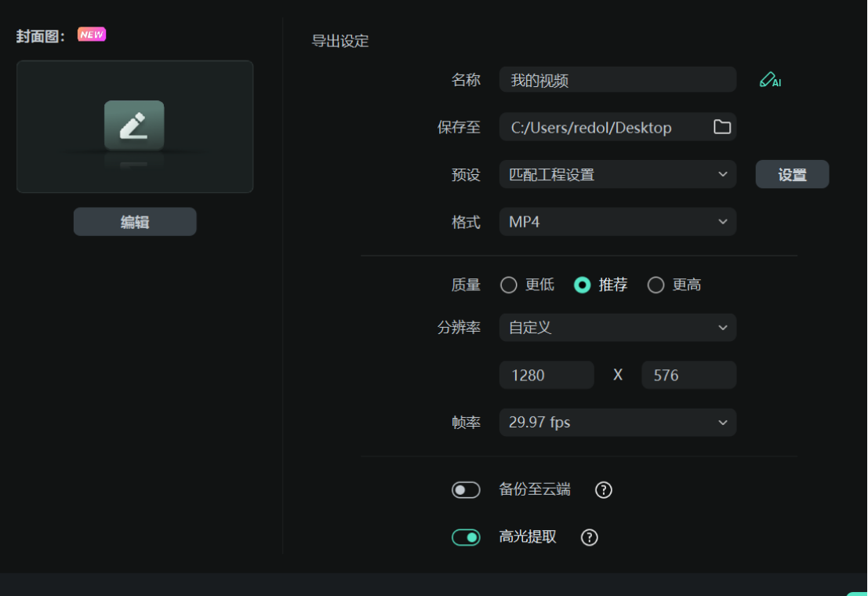The height and width of the screenshot is (596, 868).
Task: Click the 编辑 button under the cover
Action: point(134,221)
